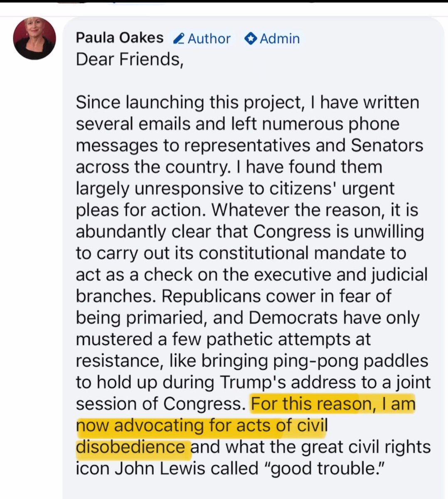Click the Admin badge shield icon
This screenshot has width=448, height=499.
250,39
